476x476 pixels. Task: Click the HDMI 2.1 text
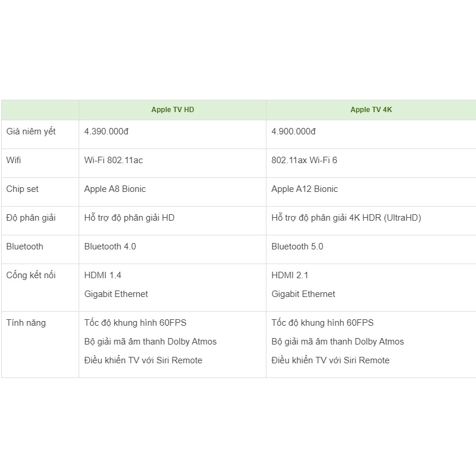[290, 275]
